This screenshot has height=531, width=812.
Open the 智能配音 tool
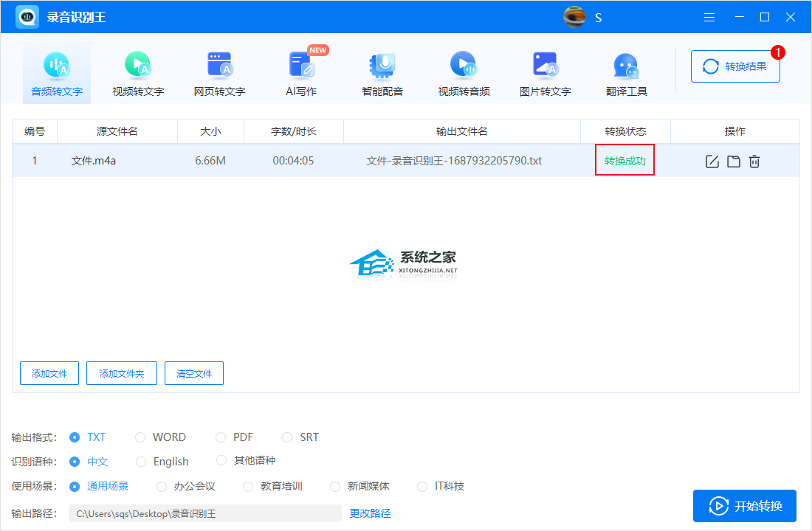click(382, 74)
